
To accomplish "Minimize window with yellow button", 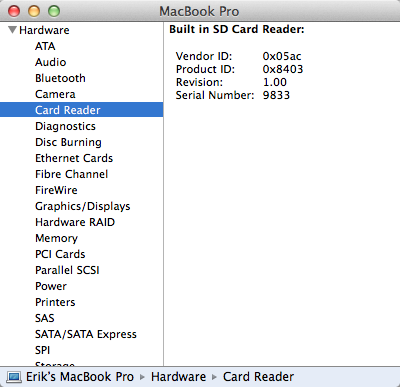I will point(34,11).
